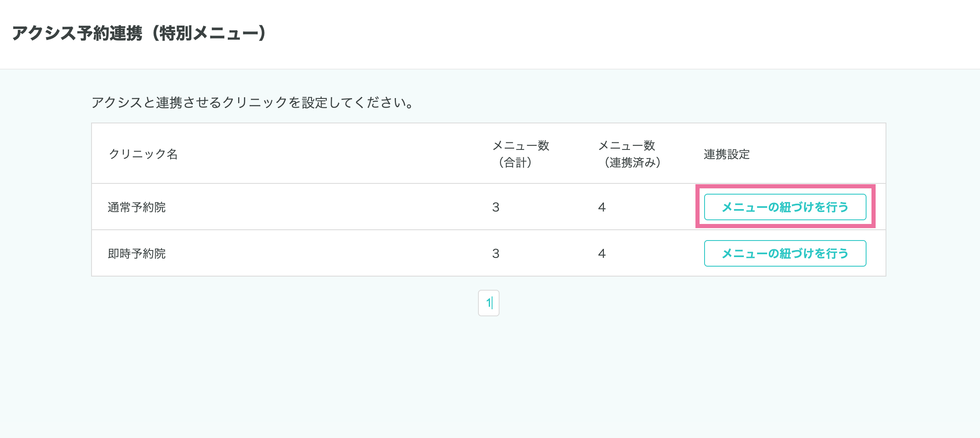Click empty background below the pagination
The height and width of the screenshot is (438, 980).
point(489,373)
